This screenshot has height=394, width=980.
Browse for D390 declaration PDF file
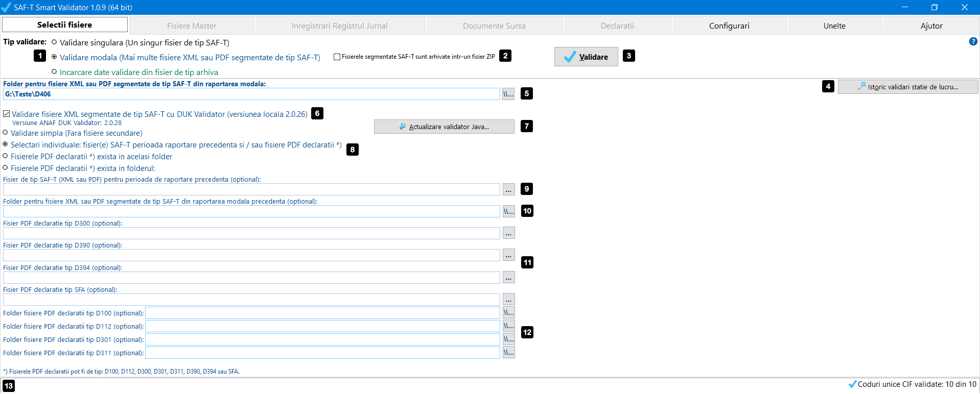click(x=508, y=255)
